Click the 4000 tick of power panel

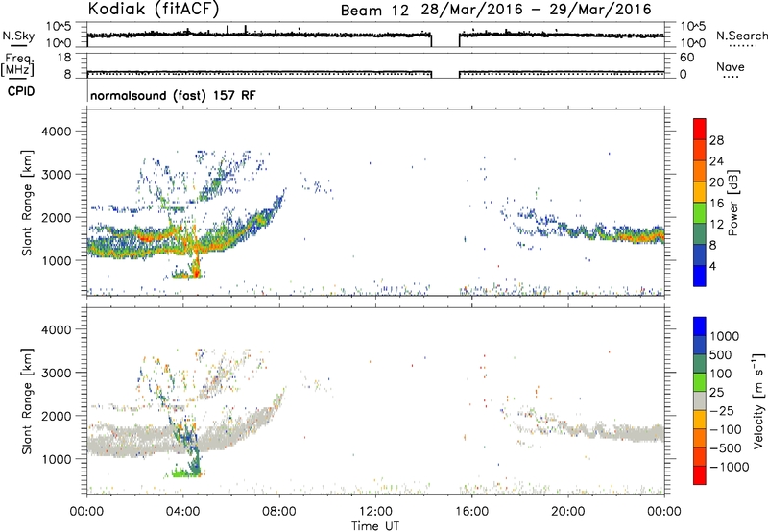click(x=56, y=132)
